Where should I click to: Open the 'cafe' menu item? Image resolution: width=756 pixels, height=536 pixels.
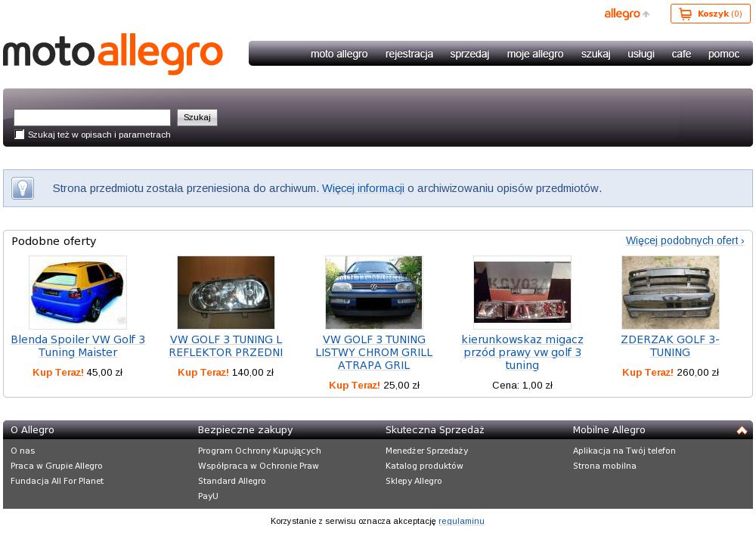pos(681,54)
